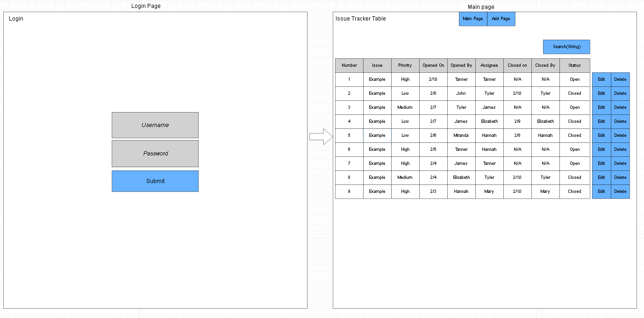Click the Priority column header

[x=405, y=65]
